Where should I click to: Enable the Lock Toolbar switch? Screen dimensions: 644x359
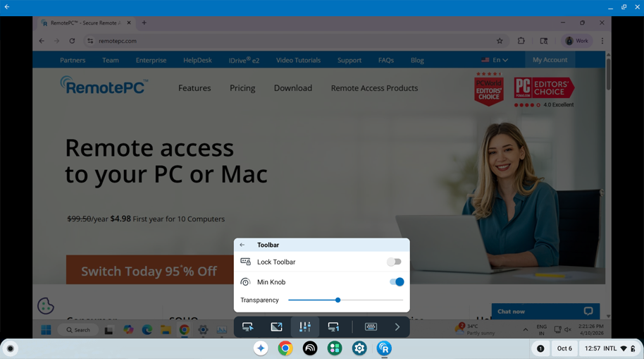pos(394,262)
